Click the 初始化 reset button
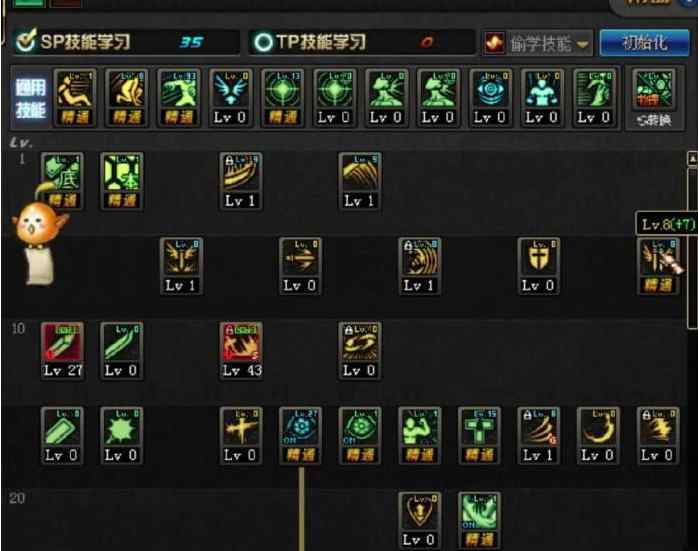This screenshot has width=698, height=551. tap(644, 43)
